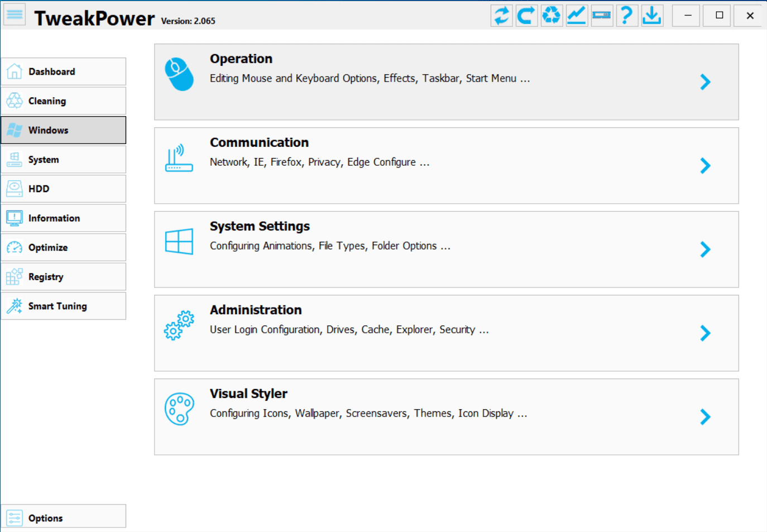Open the Registry section
The height and width of the screenshot is (532, 767).
(x=64, y=277)
